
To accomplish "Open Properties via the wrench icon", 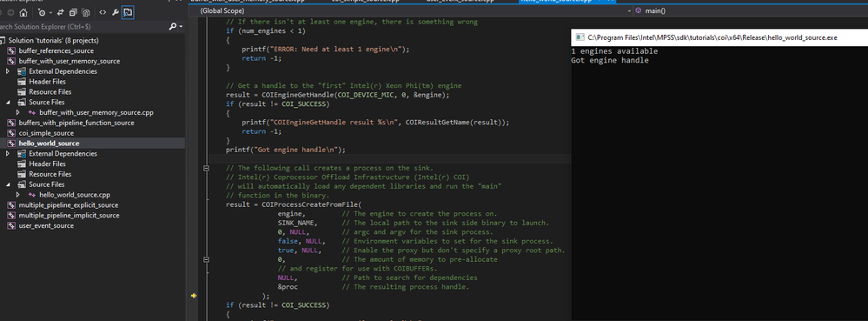I will [x=116, y=12].
